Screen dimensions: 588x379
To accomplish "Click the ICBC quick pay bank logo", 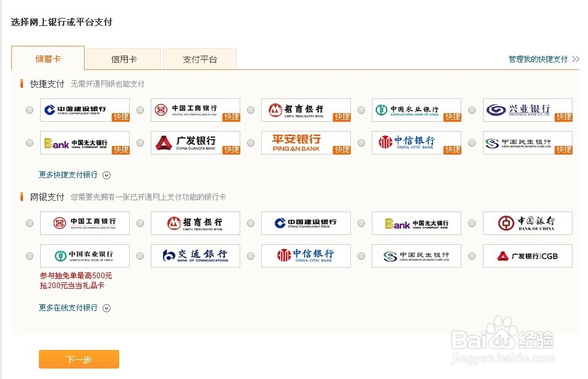I will pyautogui.click(x=195, y=109).
